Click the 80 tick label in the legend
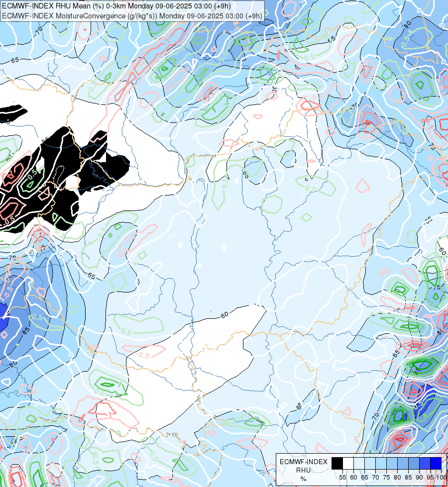 (397, 477)
